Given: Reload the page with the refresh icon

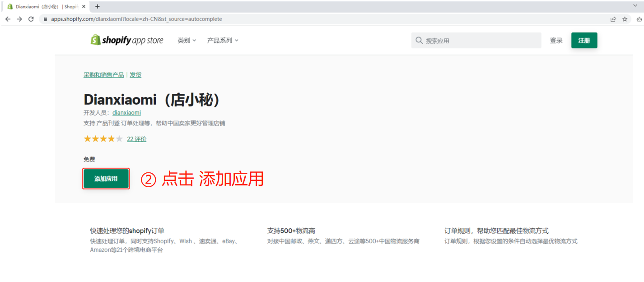Looking at the screenshot, I should (x=31, y=19).
